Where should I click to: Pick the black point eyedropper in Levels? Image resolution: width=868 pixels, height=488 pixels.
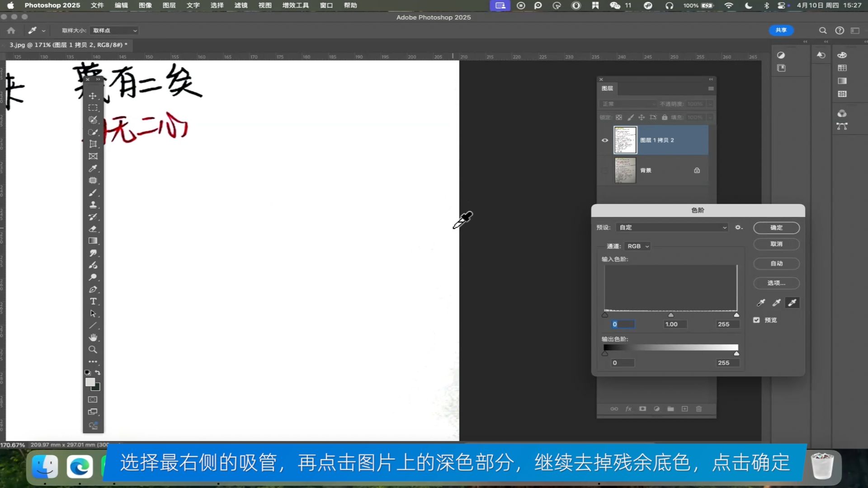coord(761,303)
